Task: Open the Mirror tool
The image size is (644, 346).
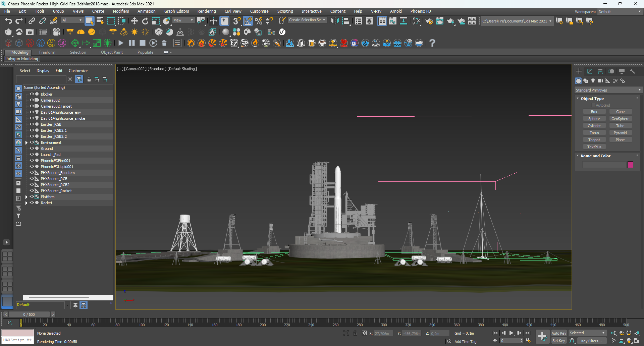Action: (x=334, y=21)
